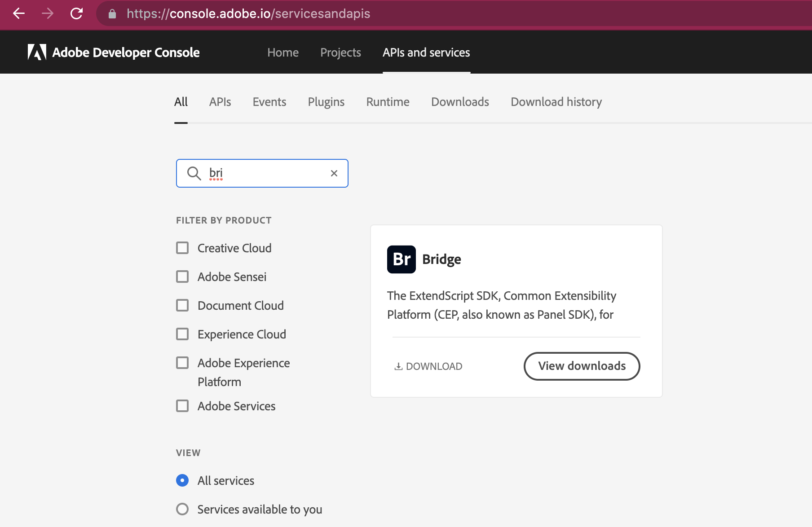Screen dimensions: 812x527
Task: Select the Services available to you option
Action: (x=182, y=509)
